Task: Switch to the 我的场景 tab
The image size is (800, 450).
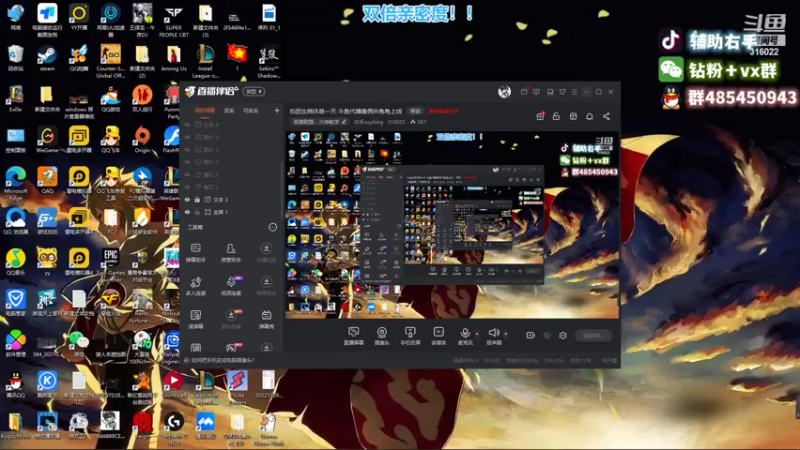Action: 205,110
